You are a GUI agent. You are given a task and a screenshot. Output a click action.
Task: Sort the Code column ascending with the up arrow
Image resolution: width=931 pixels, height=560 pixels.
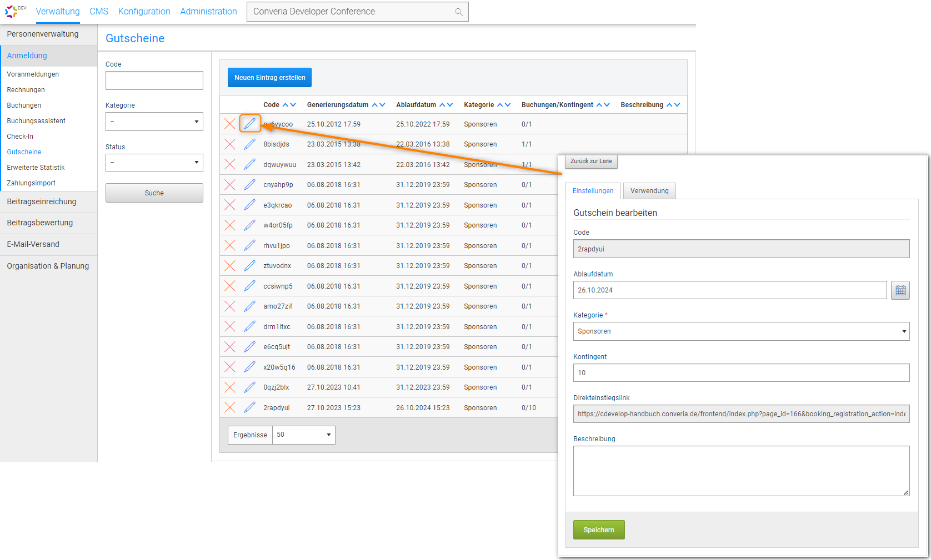286,105
